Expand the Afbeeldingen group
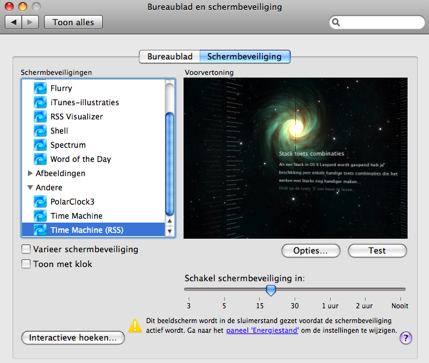The width and height of the screenshot is (429, 363). pos(30,173)
